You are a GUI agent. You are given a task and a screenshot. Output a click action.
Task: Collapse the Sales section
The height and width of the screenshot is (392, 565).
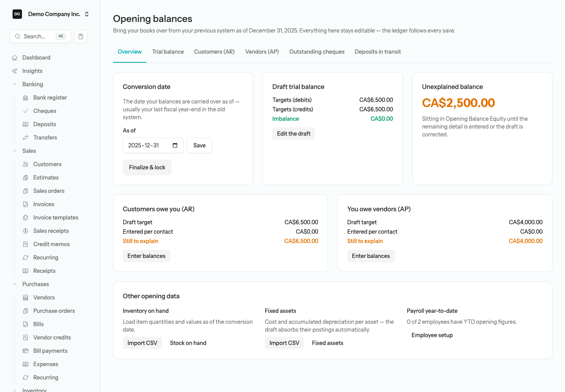[15, 151]
